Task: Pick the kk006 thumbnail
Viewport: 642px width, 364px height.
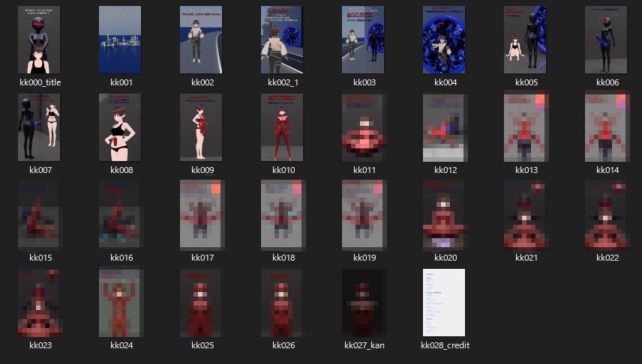Action: (x=606, y=40)
